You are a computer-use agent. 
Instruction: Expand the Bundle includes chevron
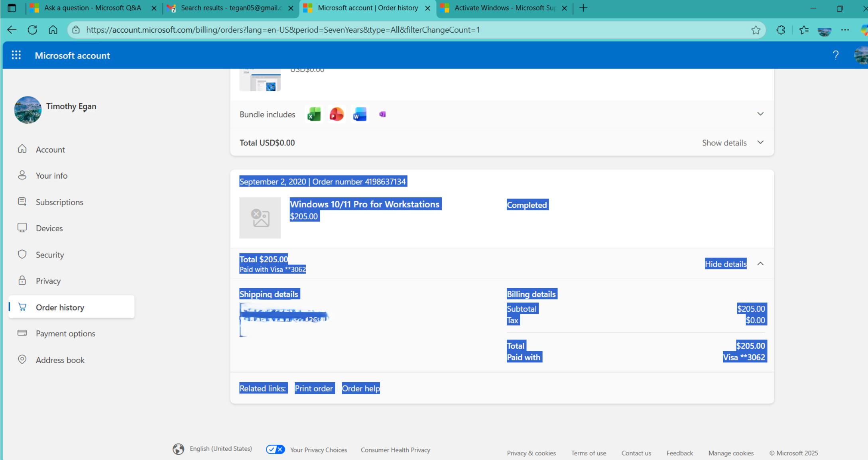(760, 114)
